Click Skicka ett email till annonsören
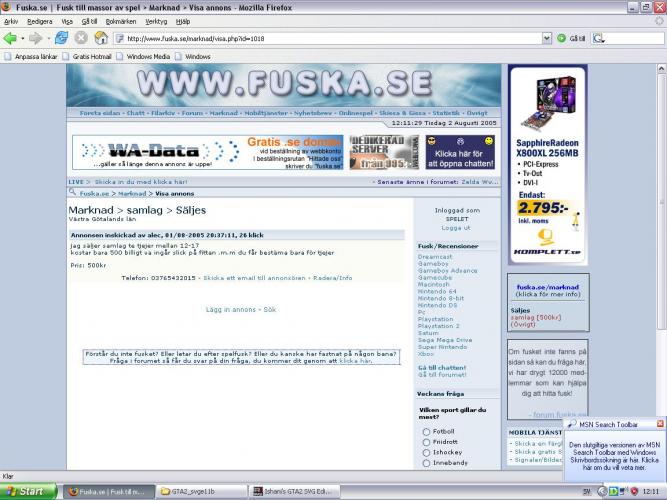The width and height of the screenshot is (667, 500). pos(254,278)
